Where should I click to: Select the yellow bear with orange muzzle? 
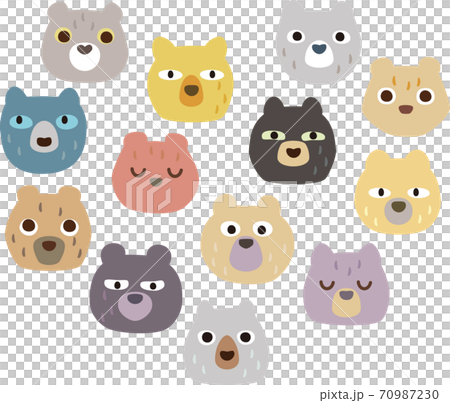(x=190, y=79)
